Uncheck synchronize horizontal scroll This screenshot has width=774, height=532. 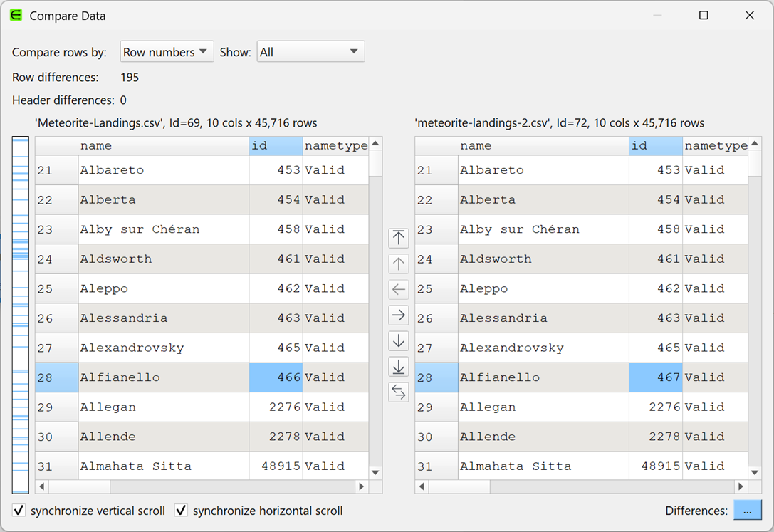tap(181, 510)
